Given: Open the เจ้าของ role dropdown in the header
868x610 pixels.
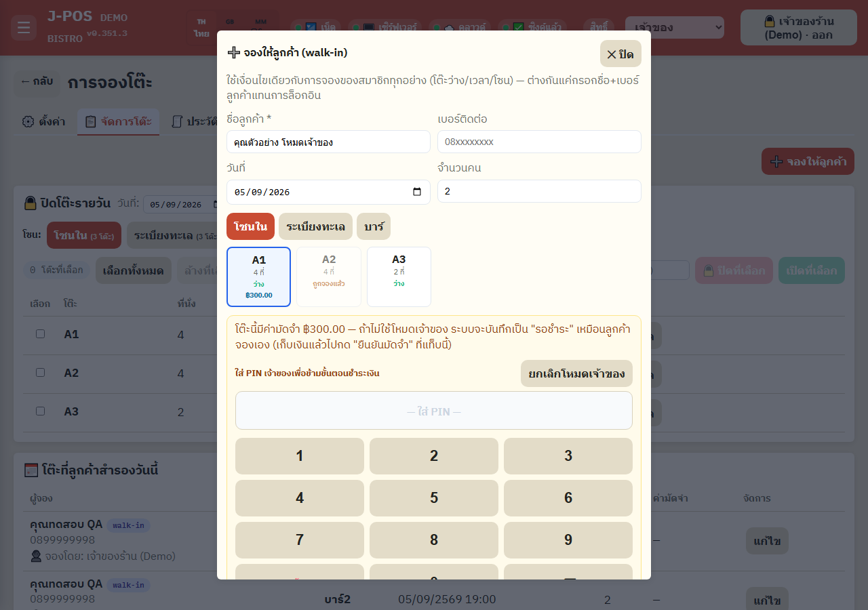Looking at the screenshot, I should 675,28.
